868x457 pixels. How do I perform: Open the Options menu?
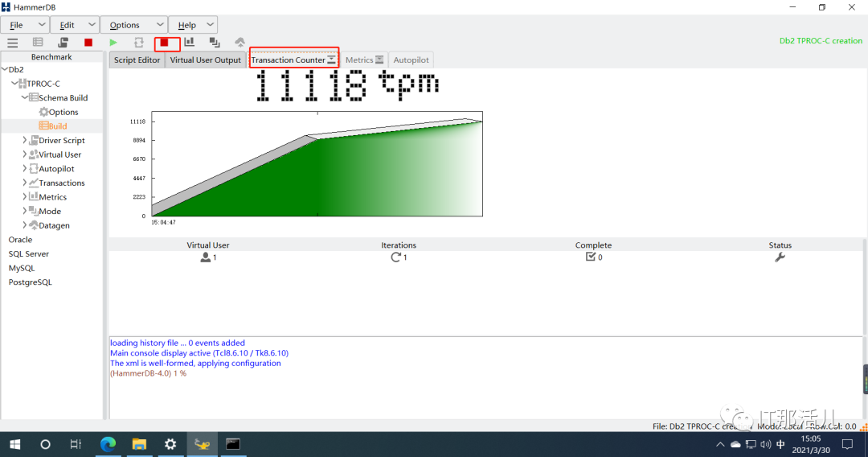pos(134,25)
